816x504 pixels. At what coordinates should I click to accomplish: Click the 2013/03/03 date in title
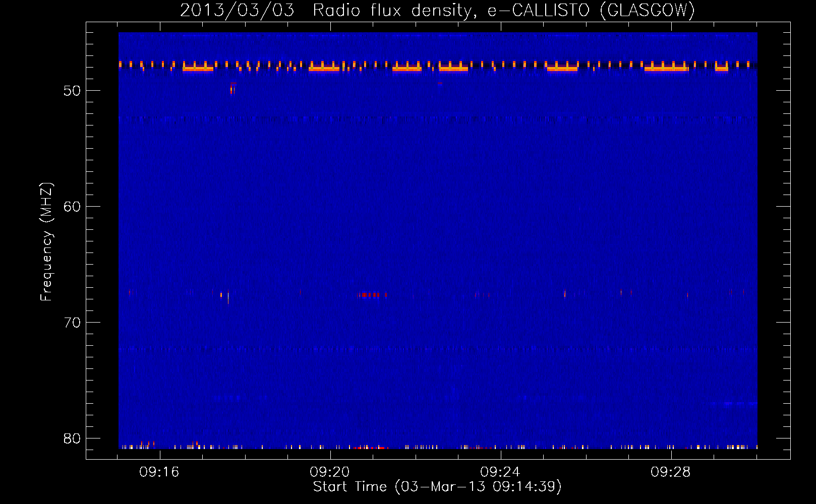[237, 10]
